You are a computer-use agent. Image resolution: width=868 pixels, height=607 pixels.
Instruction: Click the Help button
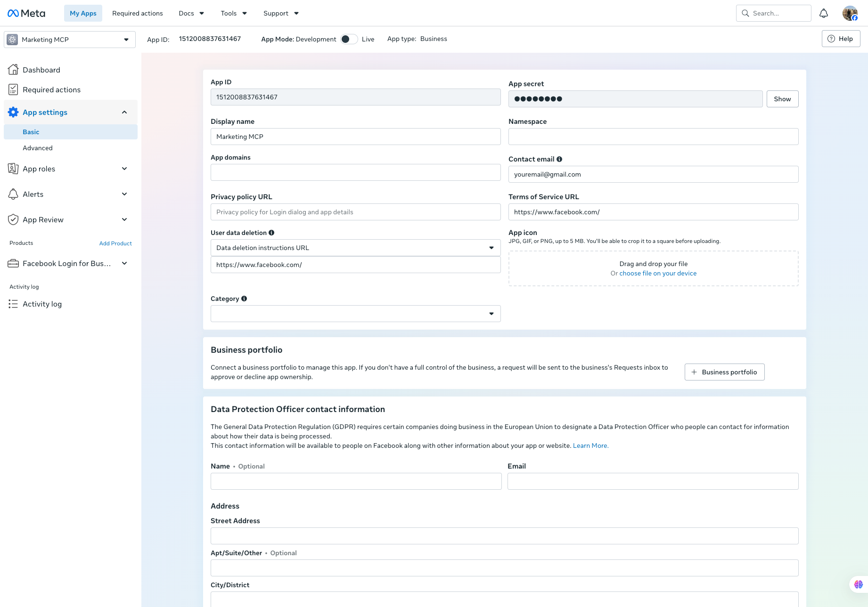[x=841, y=39]
